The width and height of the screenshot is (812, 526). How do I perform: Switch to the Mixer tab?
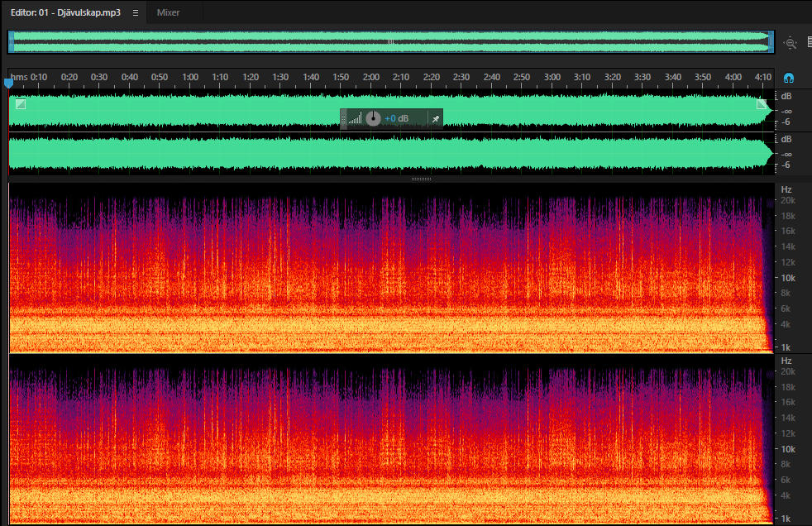pos(169,12)
